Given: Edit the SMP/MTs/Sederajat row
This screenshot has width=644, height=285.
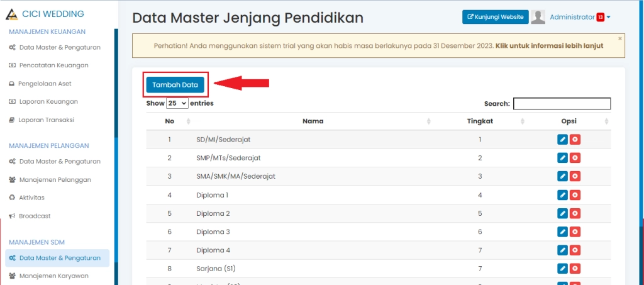Looking at the screenshot, I should [563, 158].
